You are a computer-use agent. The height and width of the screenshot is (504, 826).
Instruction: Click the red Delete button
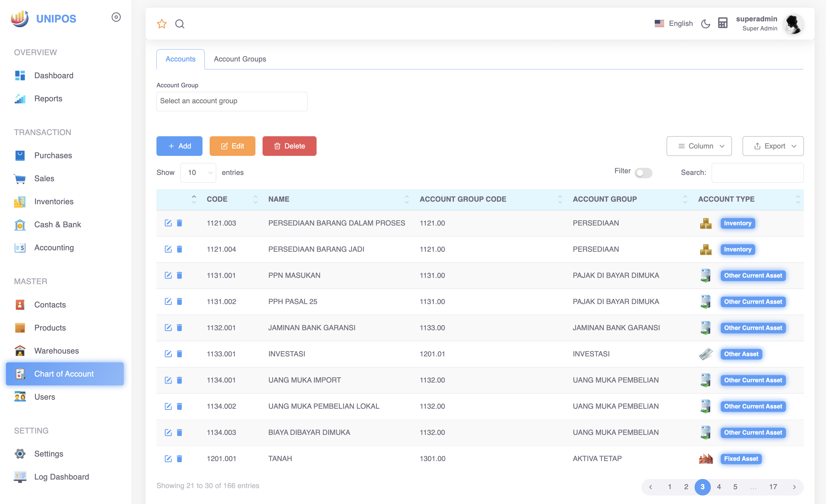289,146
